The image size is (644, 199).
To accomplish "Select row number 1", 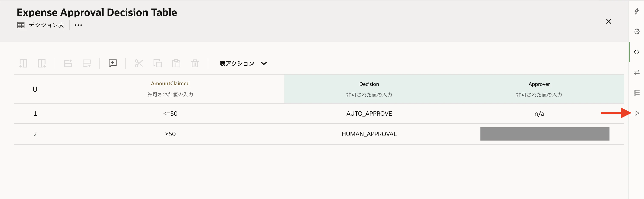I will 35,114.
